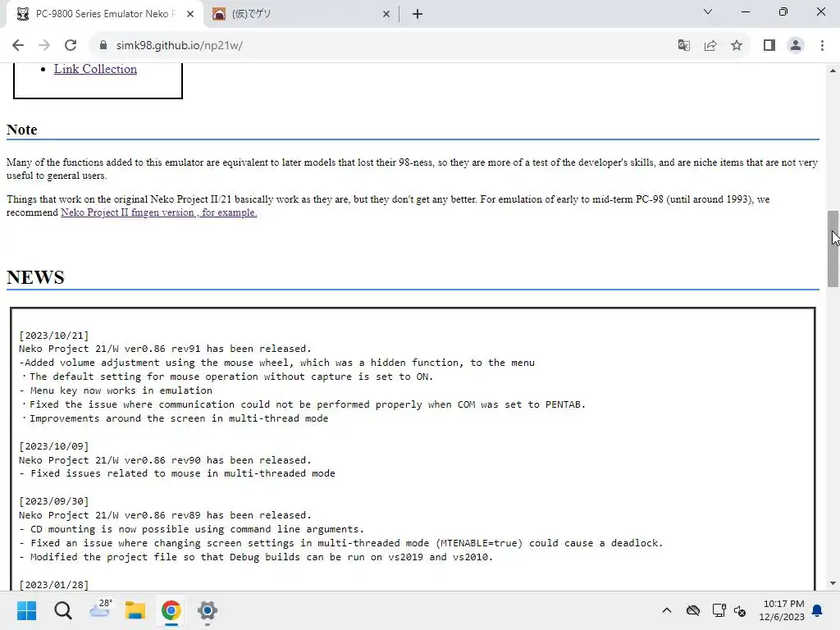Click 'Improvements around the screen' line

(x=176, y=418)
